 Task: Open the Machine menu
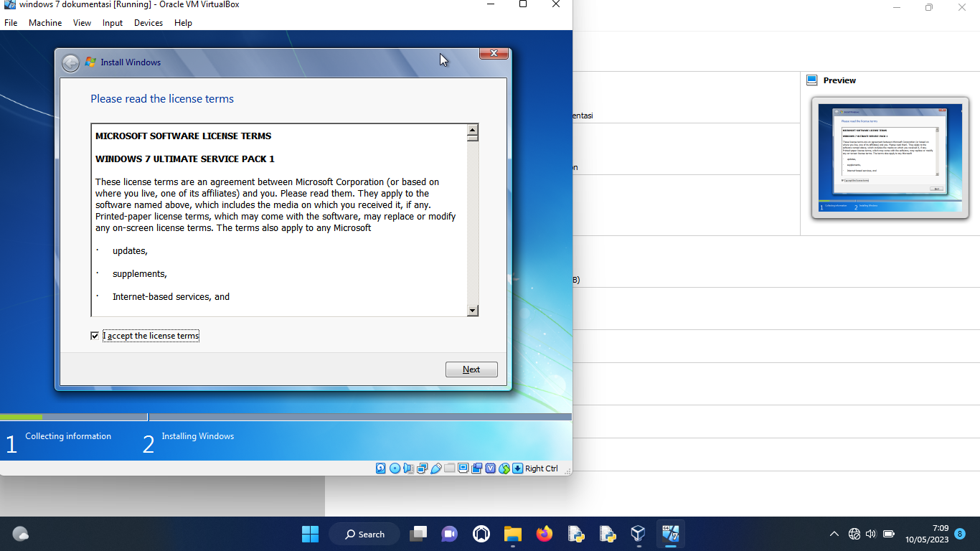45,23
